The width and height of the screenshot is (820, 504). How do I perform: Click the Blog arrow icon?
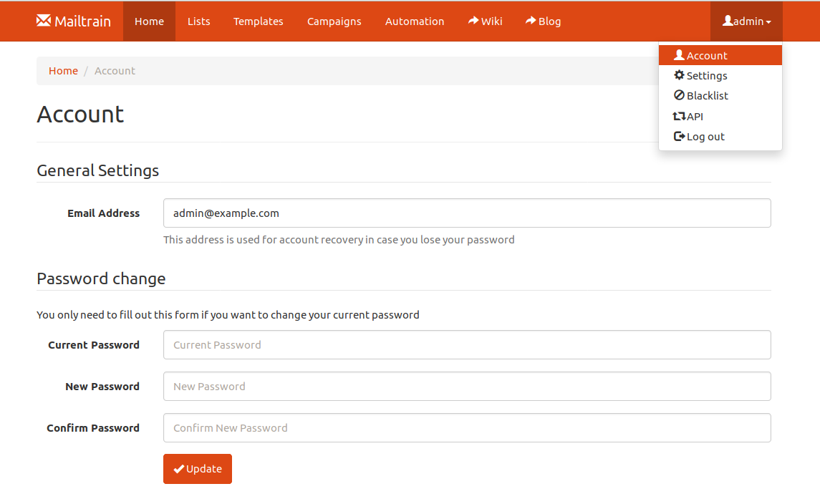pyautogui.click(x=531, y=20)
